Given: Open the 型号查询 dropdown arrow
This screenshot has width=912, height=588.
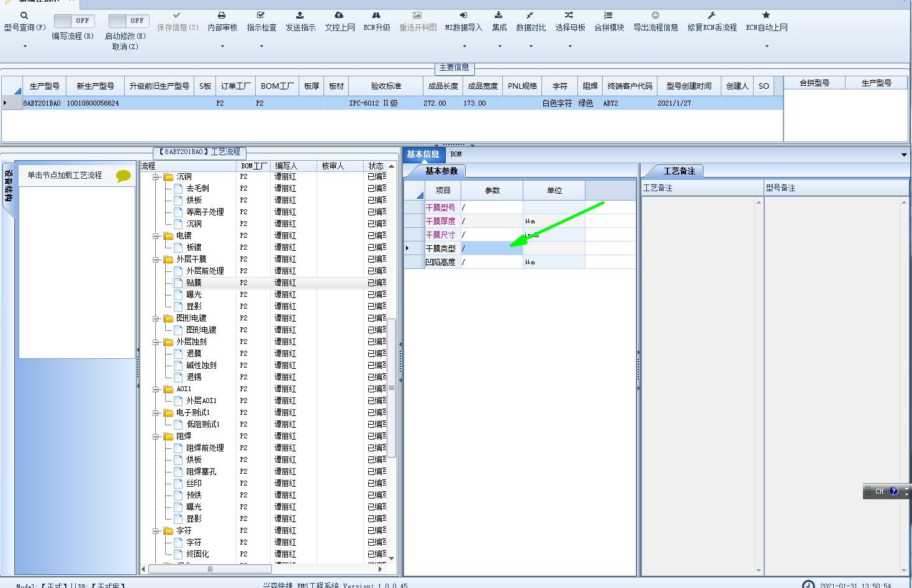Looking at the screenshot, I should pyautogui.click(x=25, y=46).
